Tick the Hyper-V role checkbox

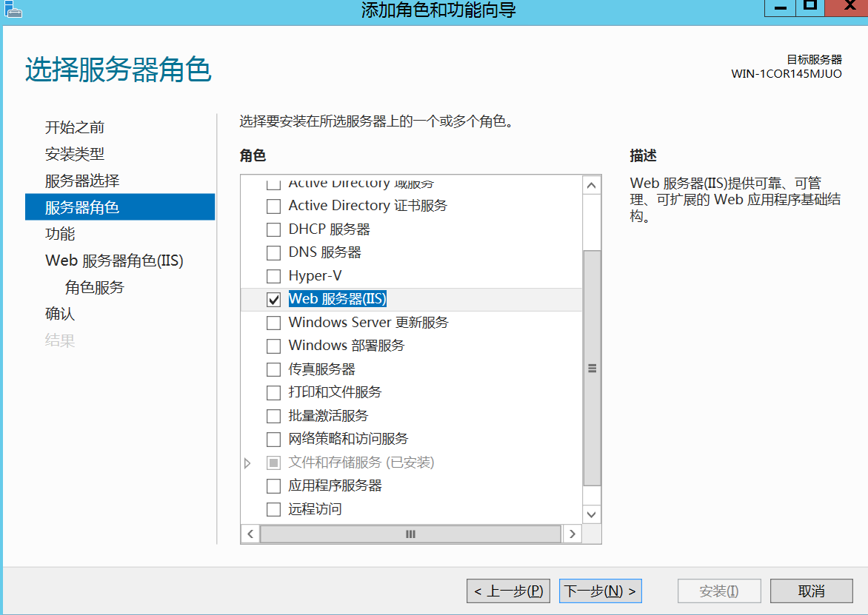274,276
